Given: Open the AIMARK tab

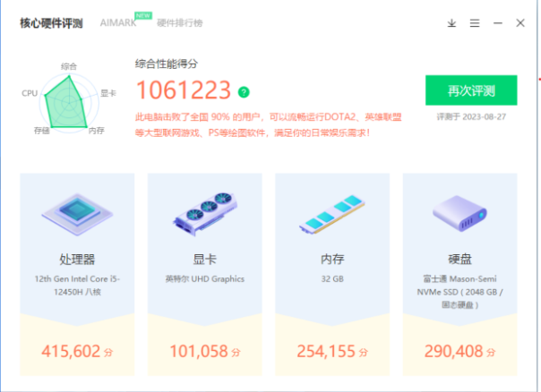Looking at the screenshot, I should click(118, 22).
